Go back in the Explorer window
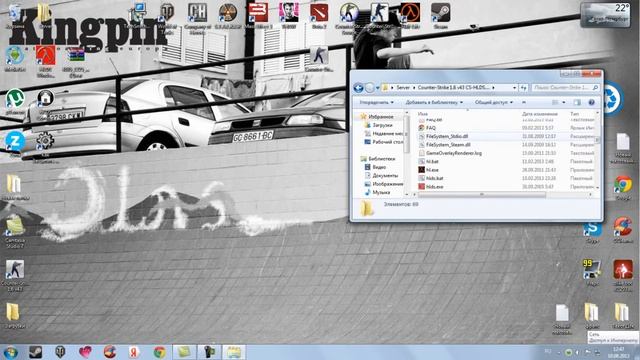This screenshot has height=360, width=640. point(358,88)
